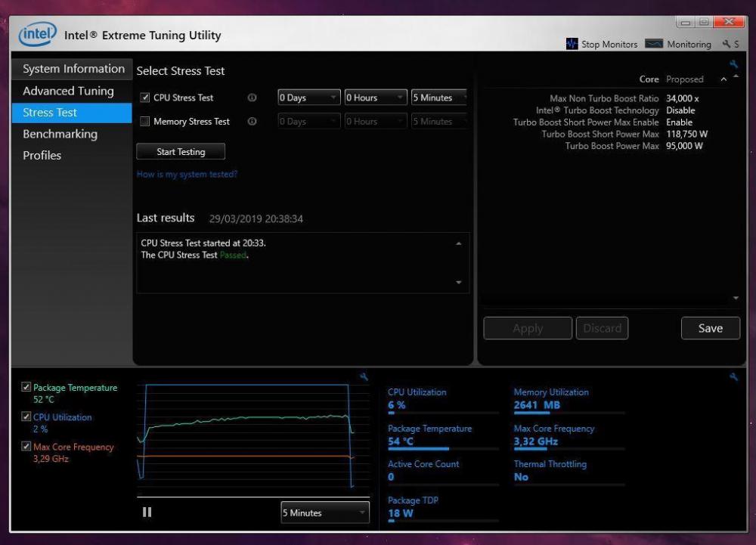Open the Benchmarking section
The image size is (756, 545).
point(60,134)
